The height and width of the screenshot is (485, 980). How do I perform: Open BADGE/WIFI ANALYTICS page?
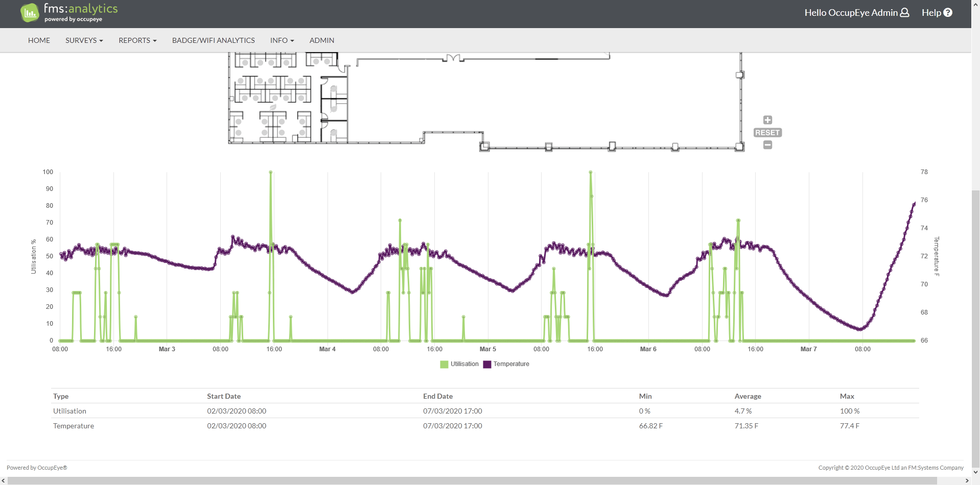[x=213, y=40]
